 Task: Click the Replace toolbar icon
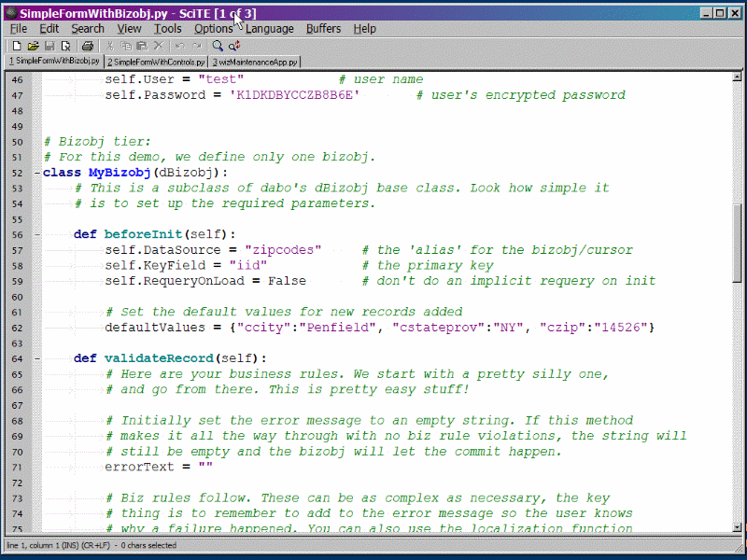(234, 46)
